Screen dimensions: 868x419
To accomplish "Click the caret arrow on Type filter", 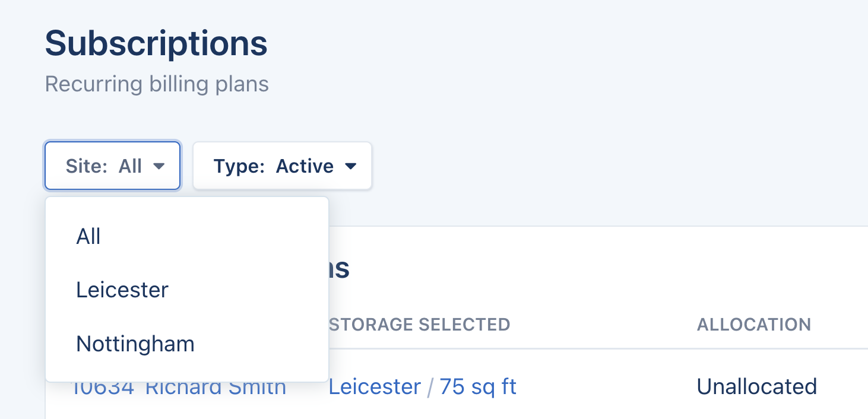I will pyautogui.click(x=351, y=166).
